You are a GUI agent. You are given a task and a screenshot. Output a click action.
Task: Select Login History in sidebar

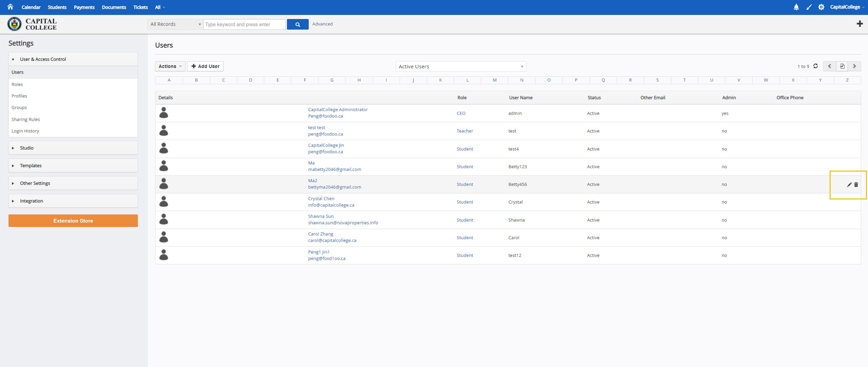(x=25, y=131)
